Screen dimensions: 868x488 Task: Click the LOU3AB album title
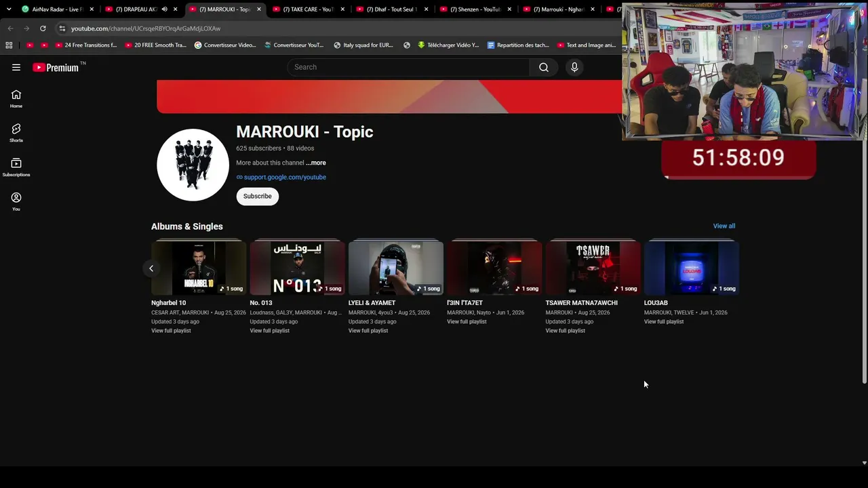pyautogui.click(x=656, y=303)
